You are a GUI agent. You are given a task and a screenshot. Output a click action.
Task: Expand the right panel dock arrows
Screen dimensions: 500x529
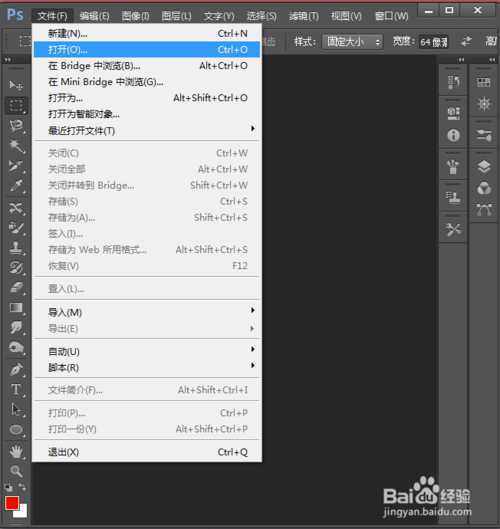point(493,60)
